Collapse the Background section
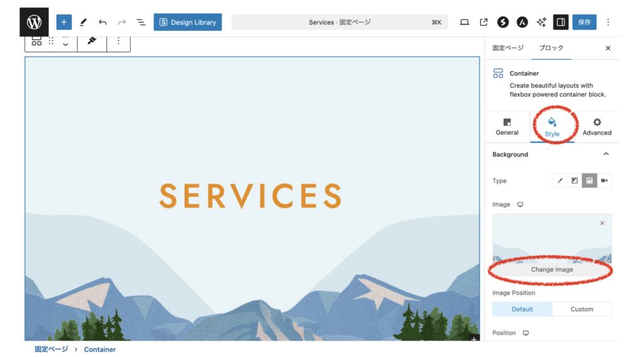 click(606, 154)
